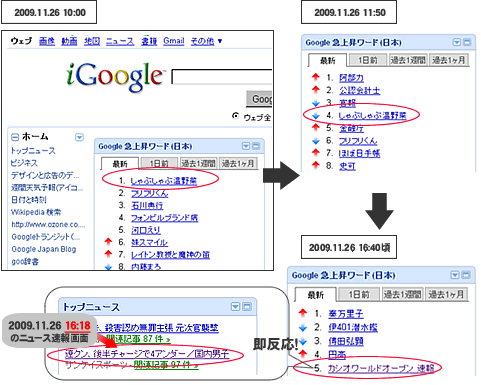Select 1日前 tab in the iGoogle page gadget

coord(159,163)
